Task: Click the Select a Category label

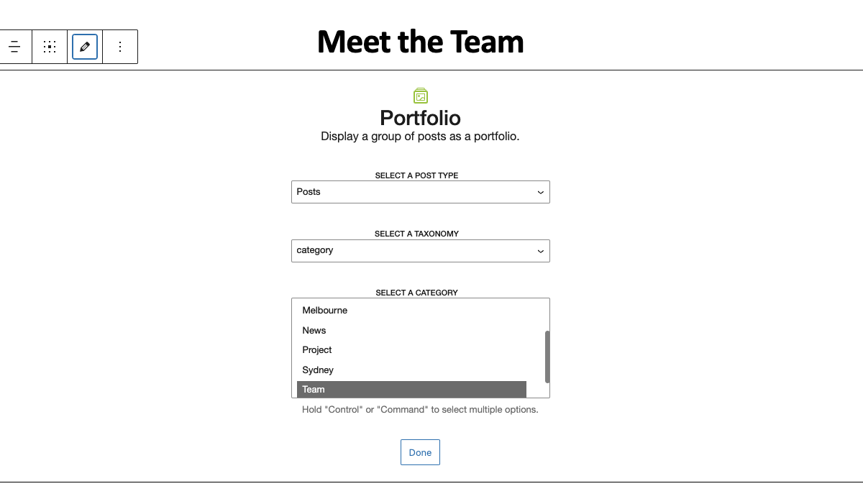Action: pos(417,293)
